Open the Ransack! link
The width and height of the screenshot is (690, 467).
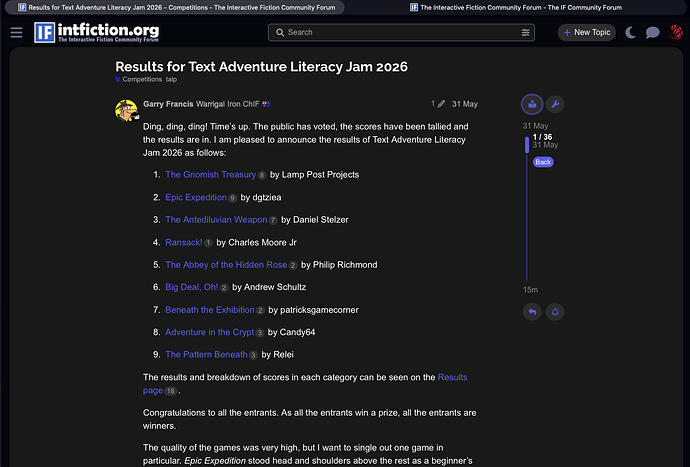pyautogui.click(x=184, y=243)
